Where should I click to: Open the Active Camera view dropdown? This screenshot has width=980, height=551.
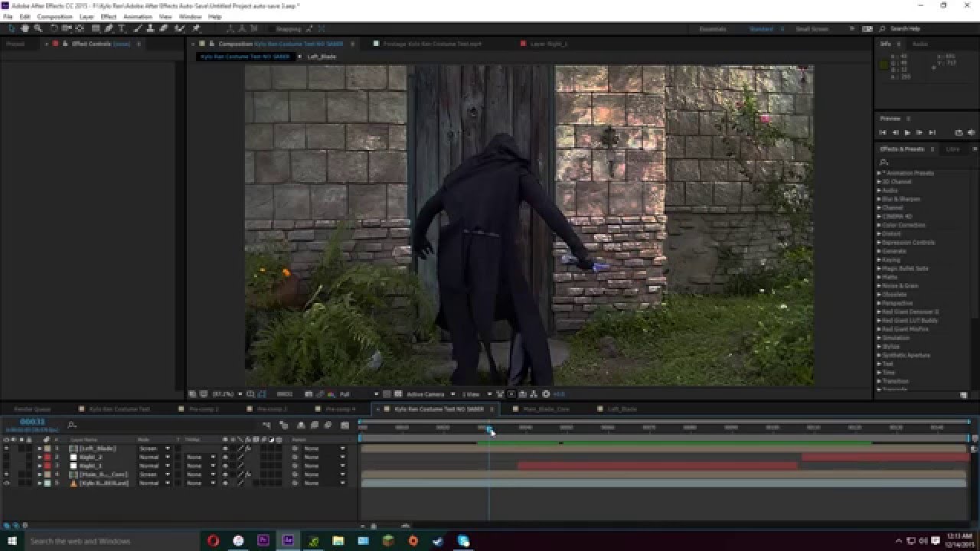(x=430, y=394)
